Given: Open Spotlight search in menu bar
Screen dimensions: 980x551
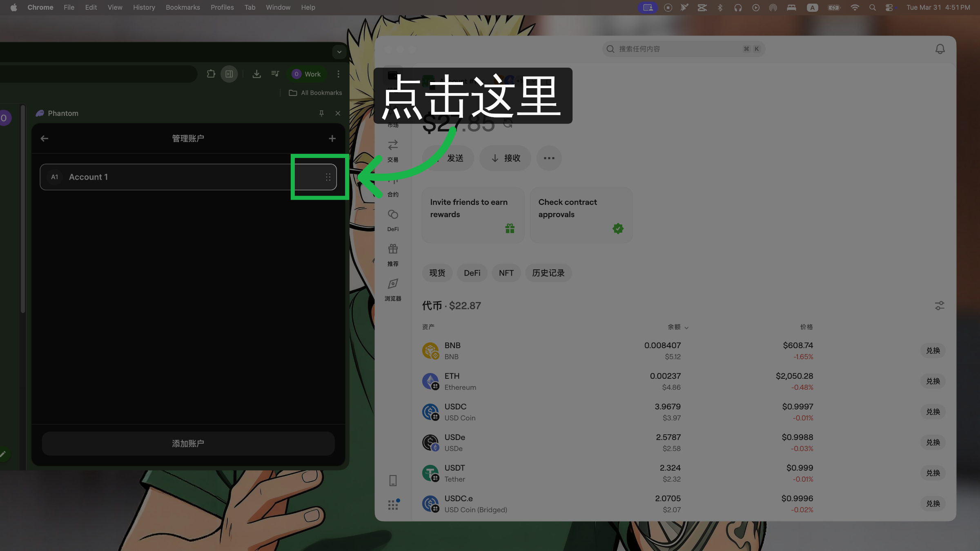Looking at the screenshot, I should [x=872, y=7].
